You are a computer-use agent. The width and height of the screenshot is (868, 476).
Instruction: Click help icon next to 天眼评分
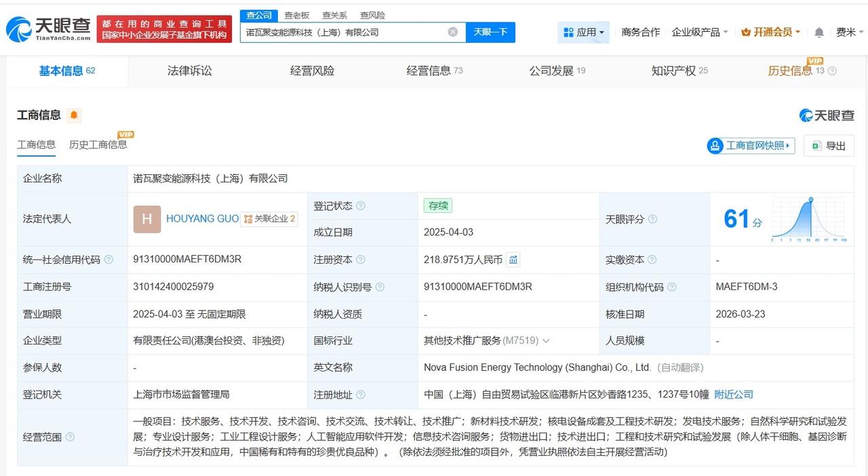tap(652, 219)
